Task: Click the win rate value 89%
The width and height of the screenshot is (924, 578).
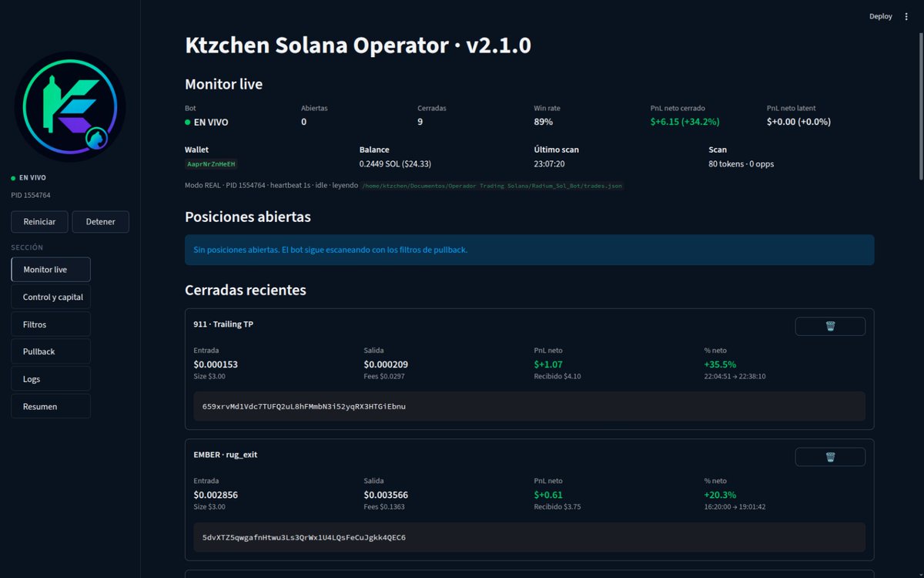Action: [543, 122]
